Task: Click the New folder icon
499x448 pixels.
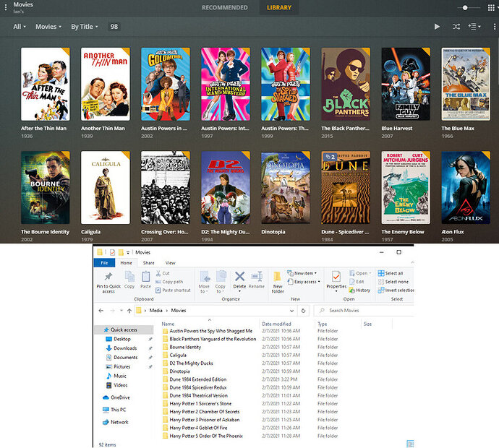Action: point(278,277)
